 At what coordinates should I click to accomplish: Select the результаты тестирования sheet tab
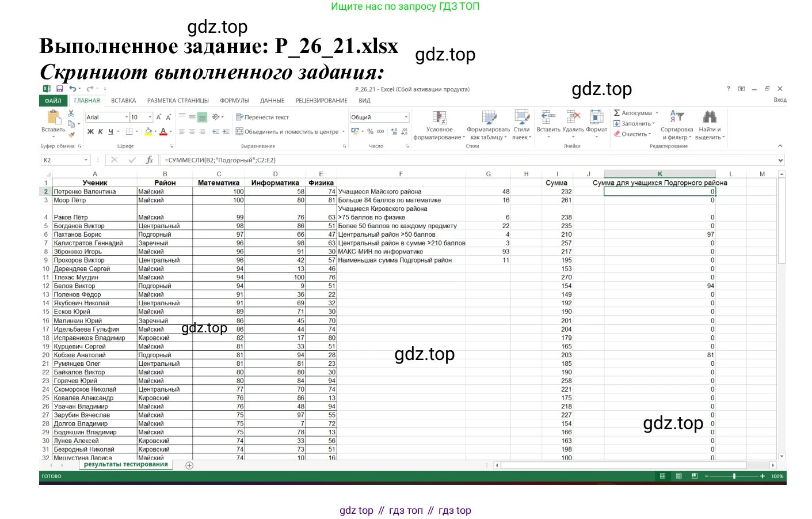pyautogui.click(x=126, y=464)
